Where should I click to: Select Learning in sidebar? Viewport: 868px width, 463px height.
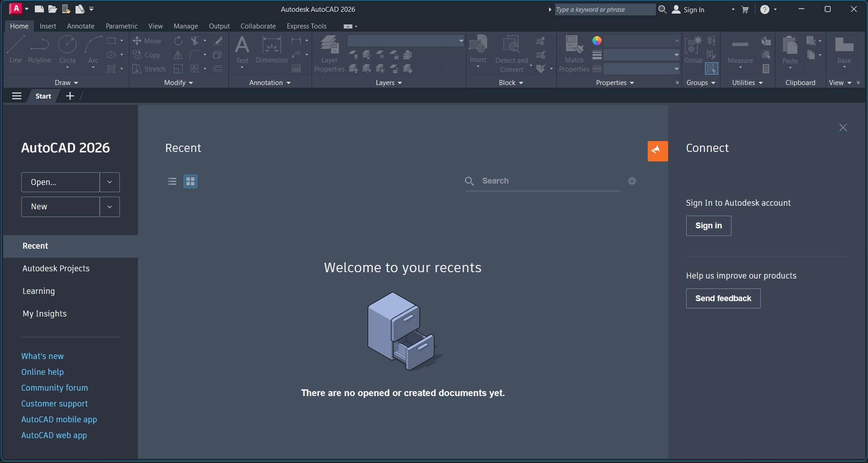(71, 291)
